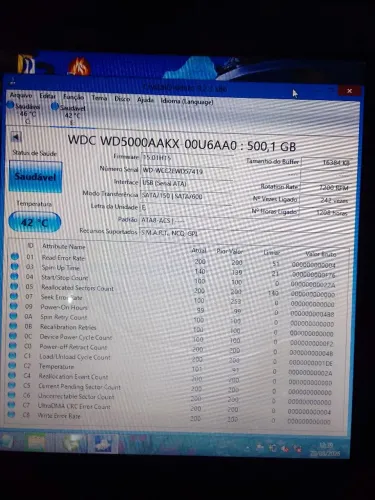This screenshot has height=500, width=375.
Task: Click status circle for Load/Unload Cycle Count
Action: [x=12, y=355]
